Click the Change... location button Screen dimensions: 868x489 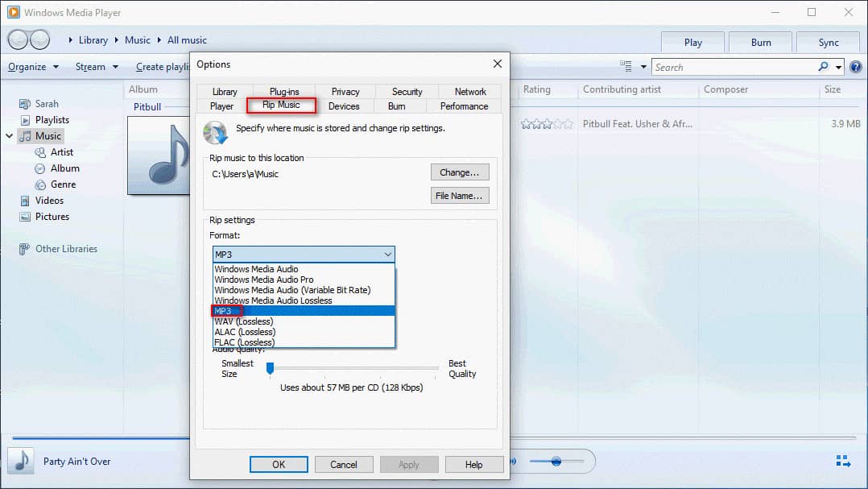(460, 172)
